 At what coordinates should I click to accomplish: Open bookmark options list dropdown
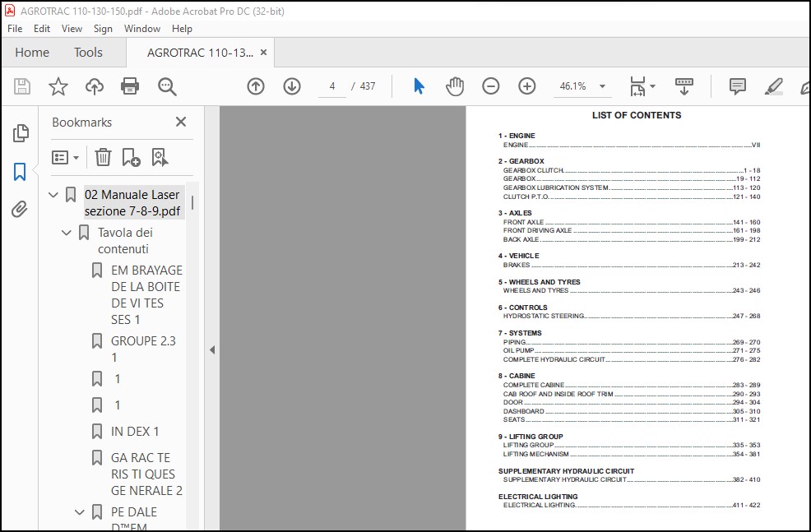pos(65,157)
